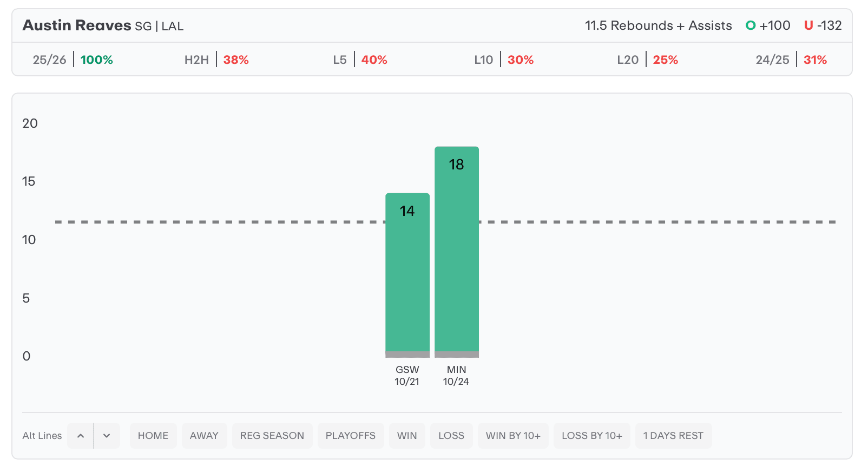Select the LOSS BY 10+ filter
868x472 pixels.
pos(592,436)
